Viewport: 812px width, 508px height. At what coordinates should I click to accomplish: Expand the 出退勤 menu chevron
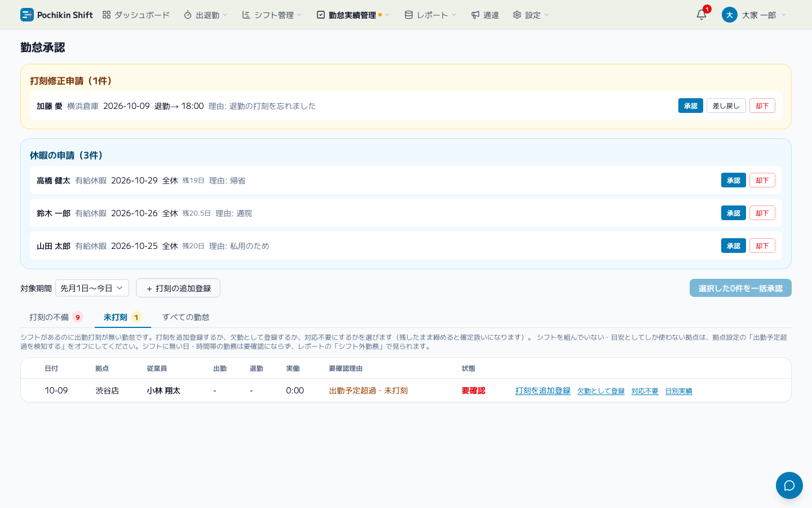pyautogui.click(x=226, y=15)
